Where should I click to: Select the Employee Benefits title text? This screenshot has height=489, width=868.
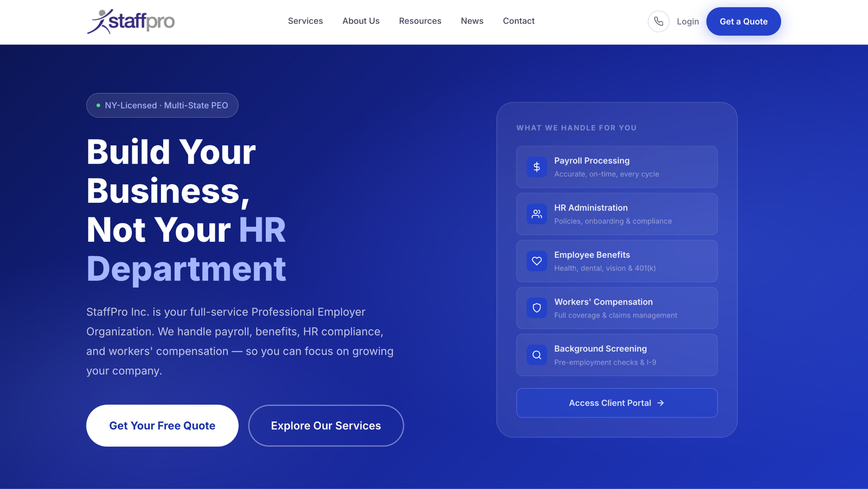[x=592, y=255]
